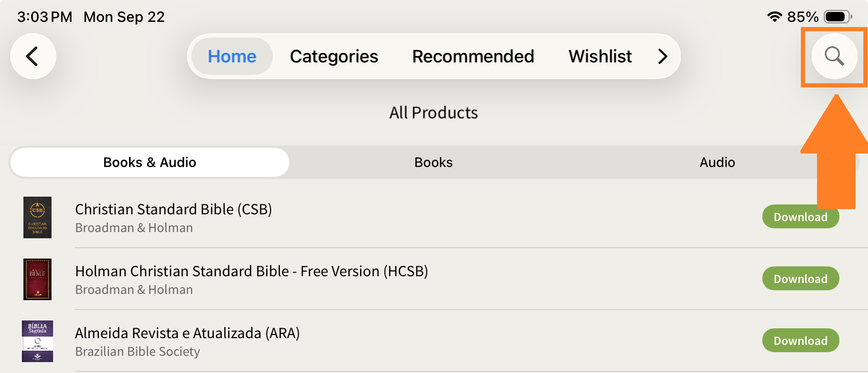868x373 pixels.
Task: Download Holman Christian Standard Bible (HCSB)
Action: [x=800, y=279]
